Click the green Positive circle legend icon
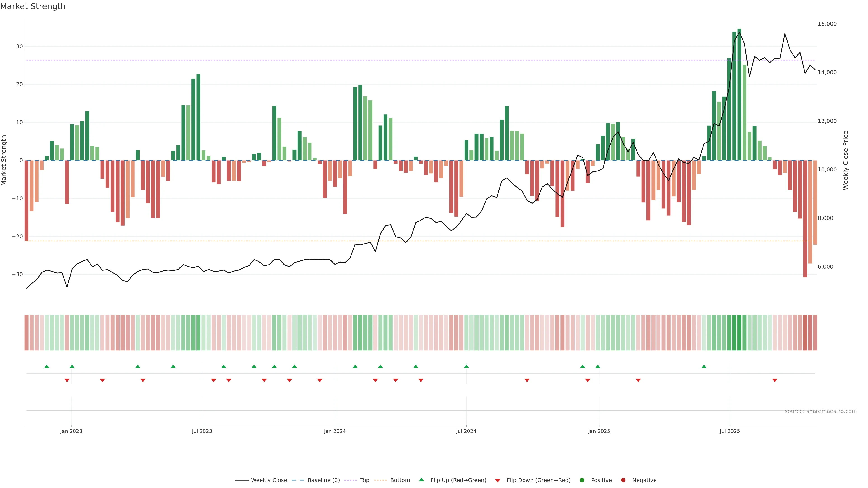This screenshot has height=488, width=868. click(x=582, y=480)
